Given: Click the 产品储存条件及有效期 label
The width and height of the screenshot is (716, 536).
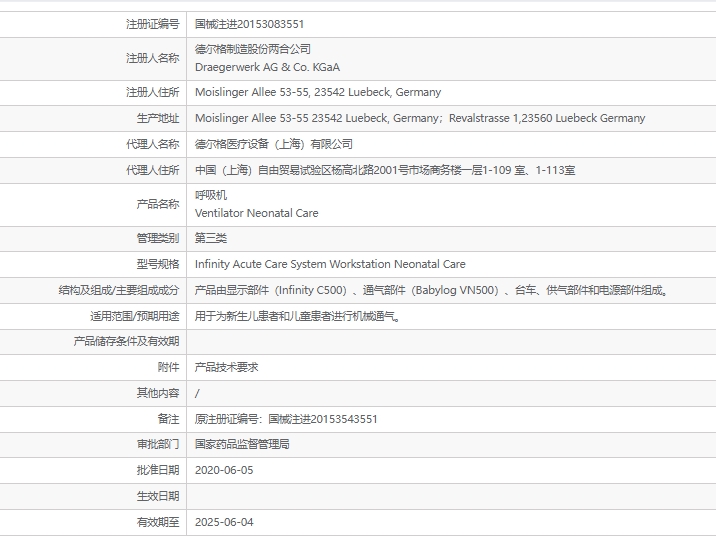Looking at the screenshot, I should tap(126, 342).
